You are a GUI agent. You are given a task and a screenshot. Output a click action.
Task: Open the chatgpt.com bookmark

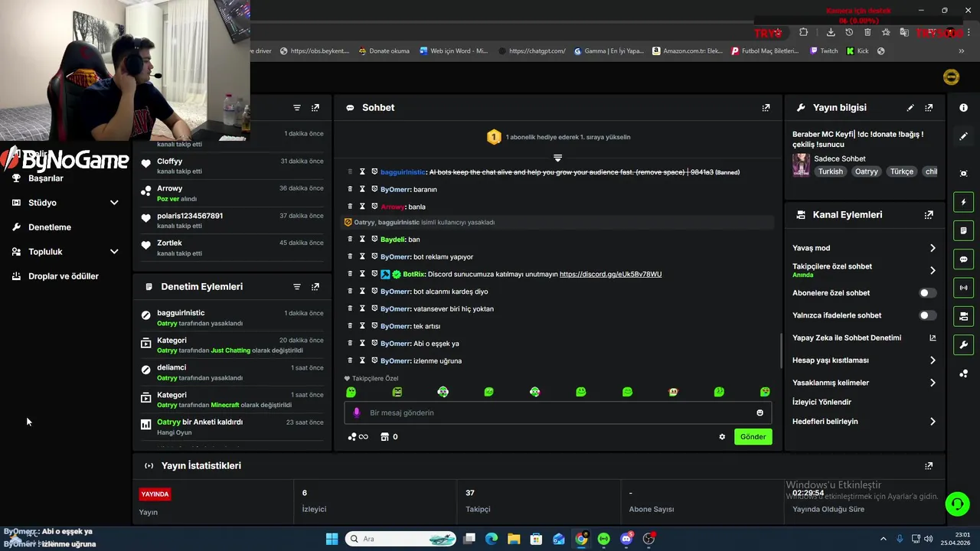531,51
